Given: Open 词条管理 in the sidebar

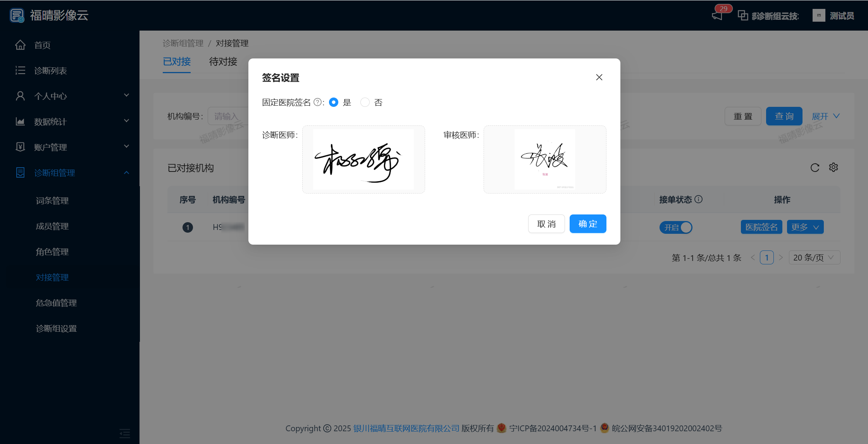Looking at the screenshot, I should tap(52, 201).
